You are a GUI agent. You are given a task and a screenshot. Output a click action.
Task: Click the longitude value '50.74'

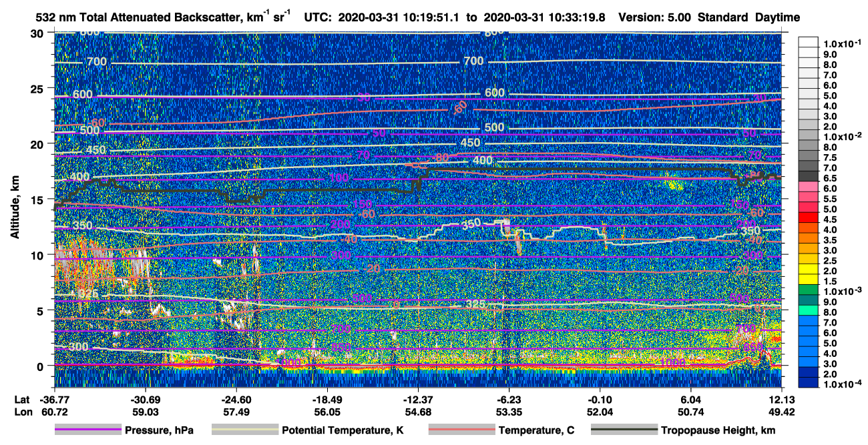[x=690, y=412]
